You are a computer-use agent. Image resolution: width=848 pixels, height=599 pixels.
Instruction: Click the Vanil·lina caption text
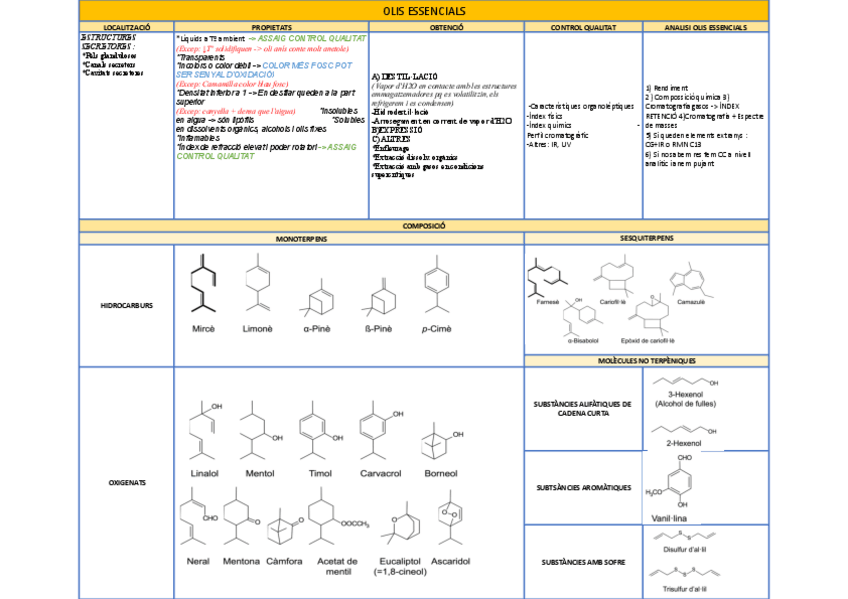[669, 518]
